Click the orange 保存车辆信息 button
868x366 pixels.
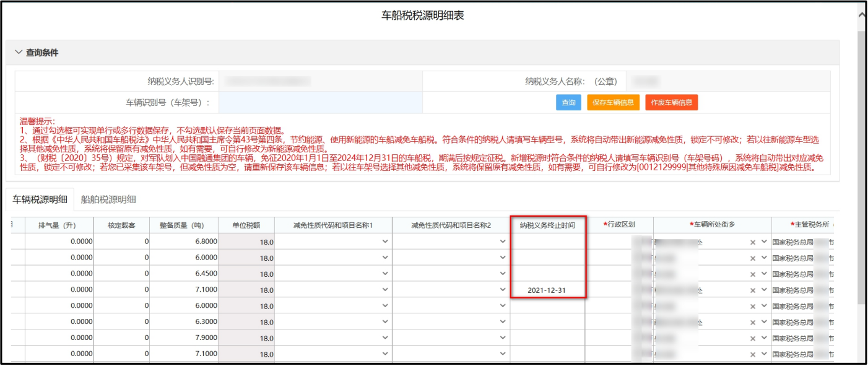click(613, 103)
